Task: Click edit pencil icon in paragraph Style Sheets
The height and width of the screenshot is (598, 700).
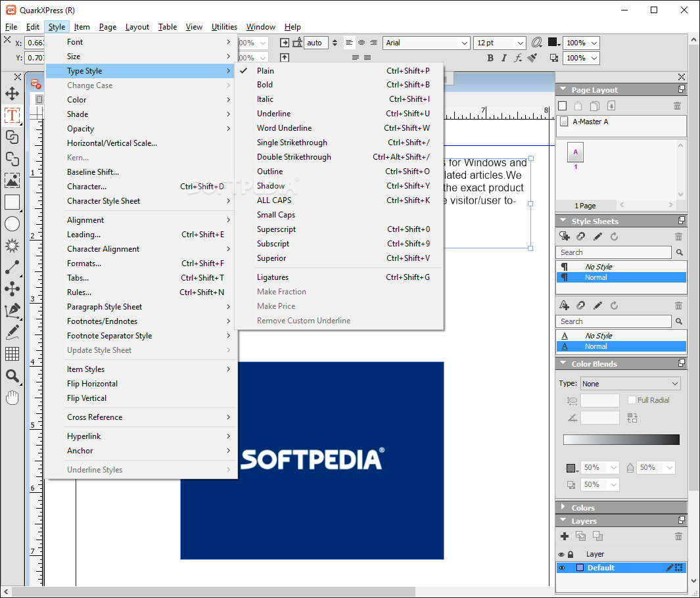Action: click(x=597, y=237)
